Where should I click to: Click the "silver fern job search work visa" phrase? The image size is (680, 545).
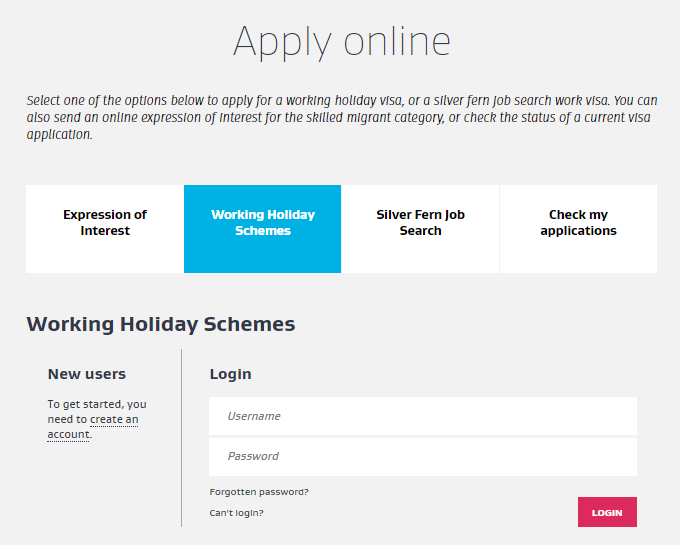(x=514, y=101)
